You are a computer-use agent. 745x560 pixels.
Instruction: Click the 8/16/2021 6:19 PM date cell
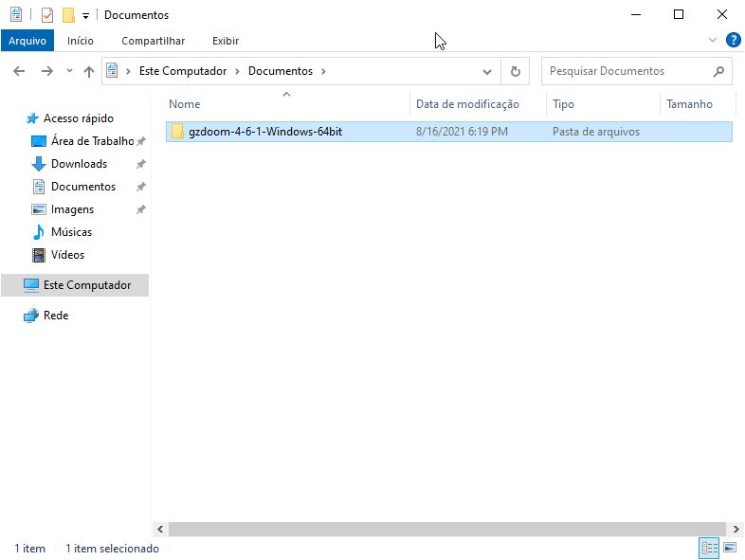tap(462, 132)
